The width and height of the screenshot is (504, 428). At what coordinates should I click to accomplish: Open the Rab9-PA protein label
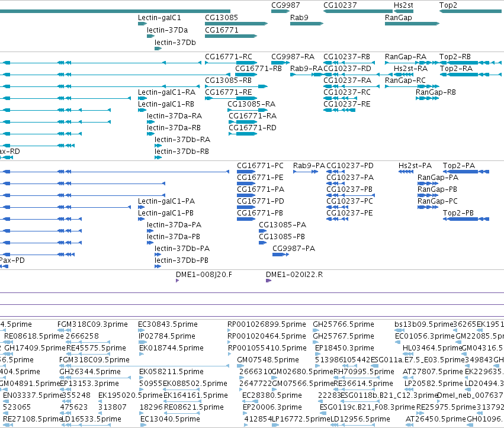tap(309, 166)
